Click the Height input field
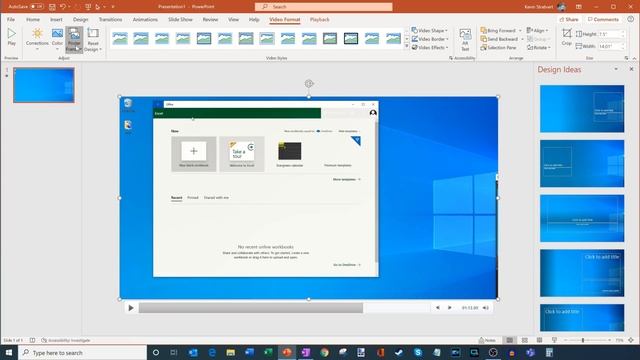 610,34
